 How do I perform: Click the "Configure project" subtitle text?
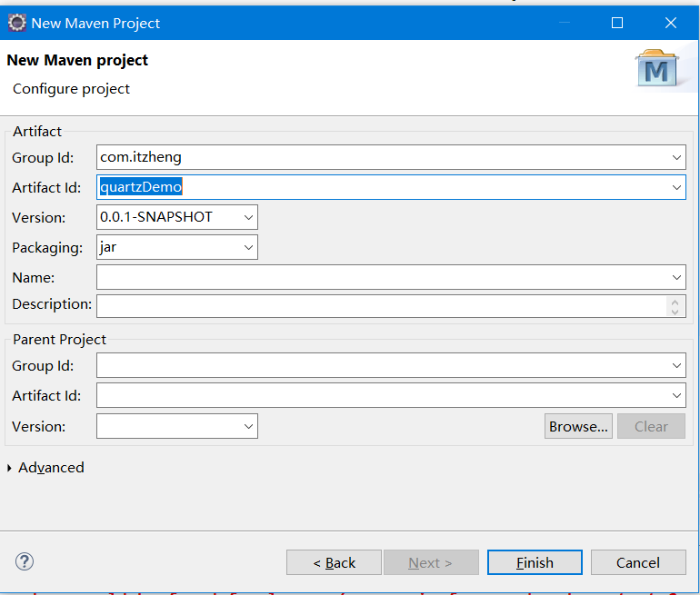point(72,89)
